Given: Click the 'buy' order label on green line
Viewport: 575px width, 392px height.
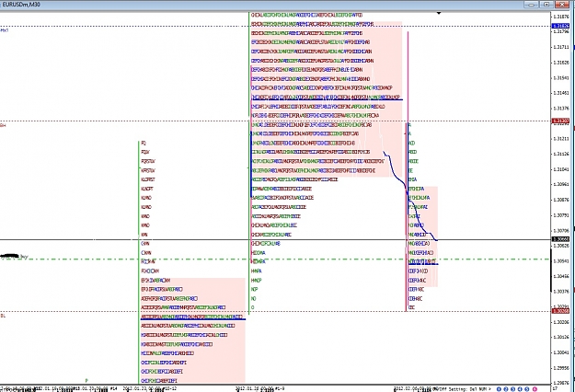Looking at the screenshot, I should click(24, 257).
